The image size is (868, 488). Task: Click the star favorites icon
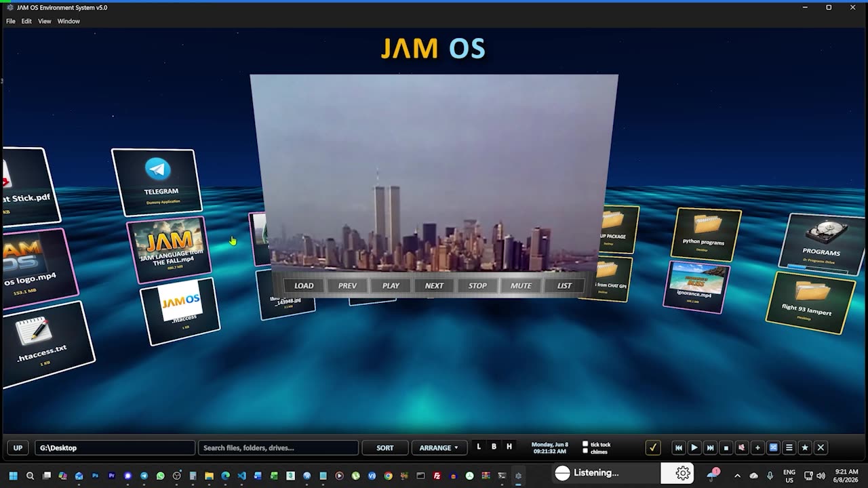tap(805, 448)
